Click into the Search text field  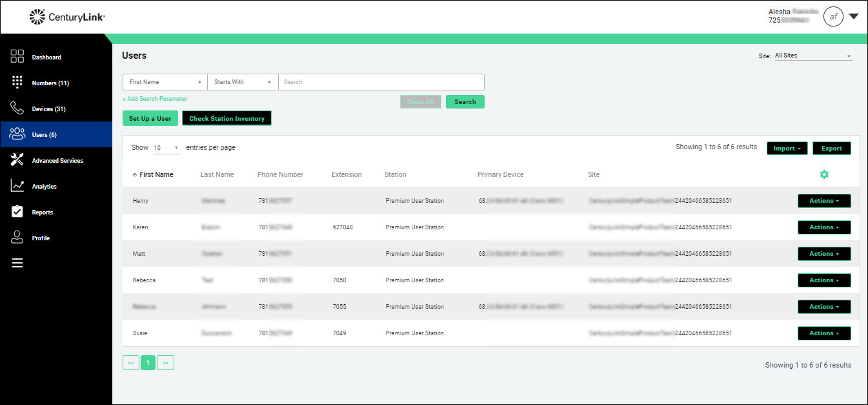pos(381,82)
